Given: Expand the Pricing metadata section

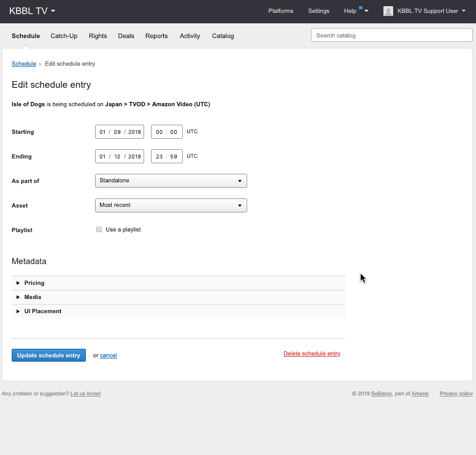Looking at the screenshot, I should 178,283.
